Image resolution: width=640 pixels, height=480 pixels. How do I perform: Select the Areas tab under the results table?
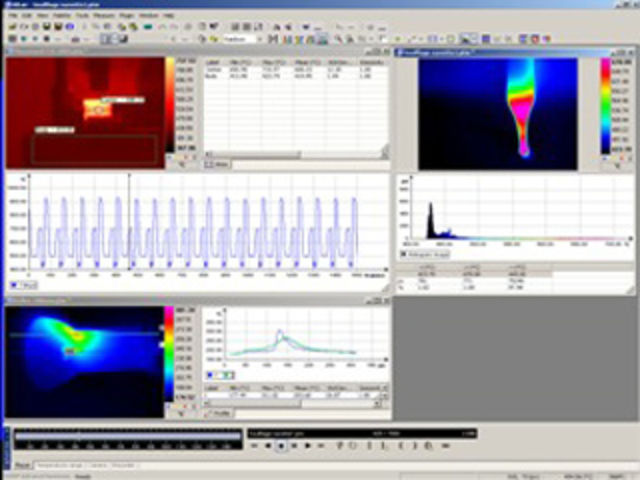click(220, 163)
